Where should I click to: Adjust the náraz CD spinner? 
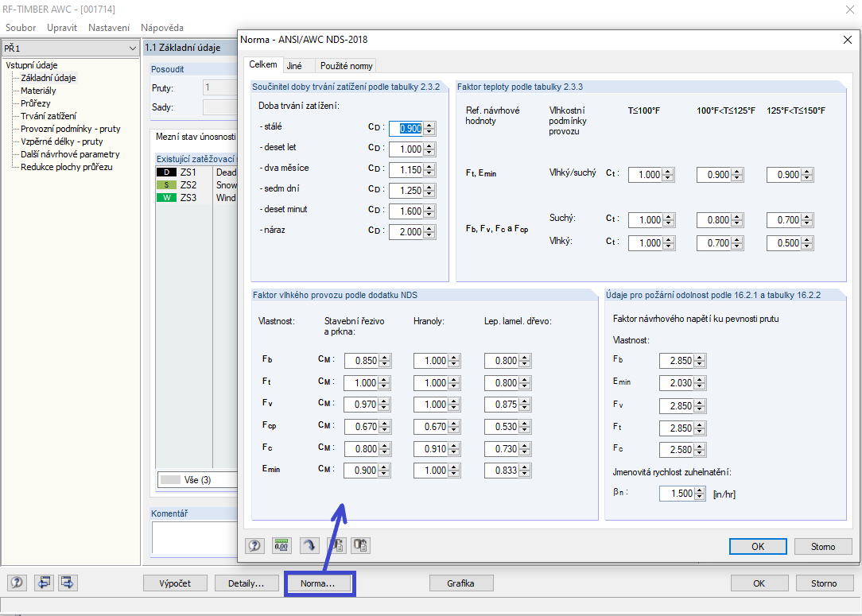tap(430, 232)
